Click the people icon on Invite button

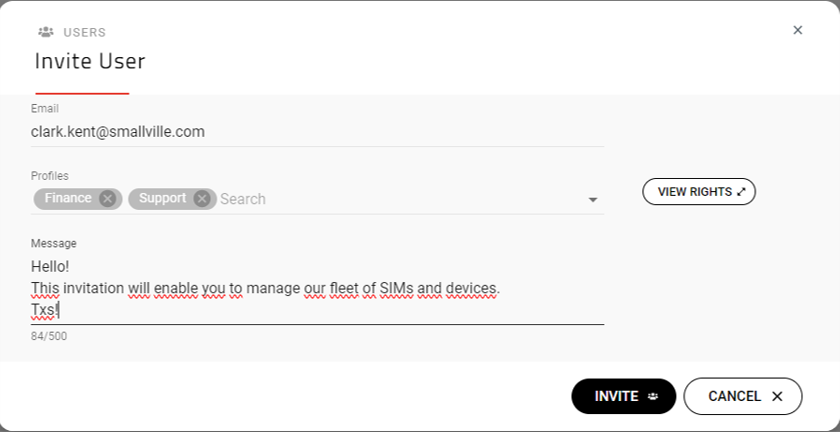pyautogui.click(x=653, y=396)
